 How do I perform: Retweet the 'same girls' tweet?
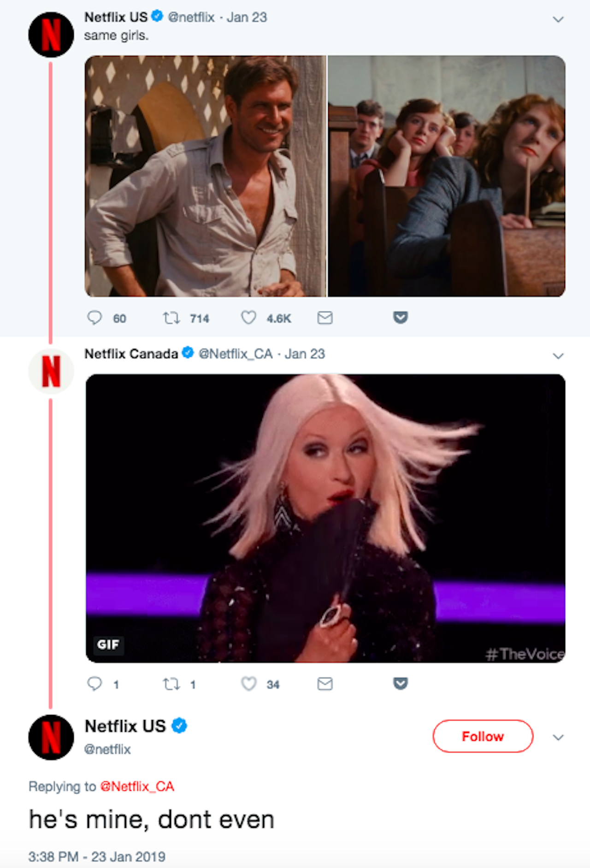pos(171,318)
